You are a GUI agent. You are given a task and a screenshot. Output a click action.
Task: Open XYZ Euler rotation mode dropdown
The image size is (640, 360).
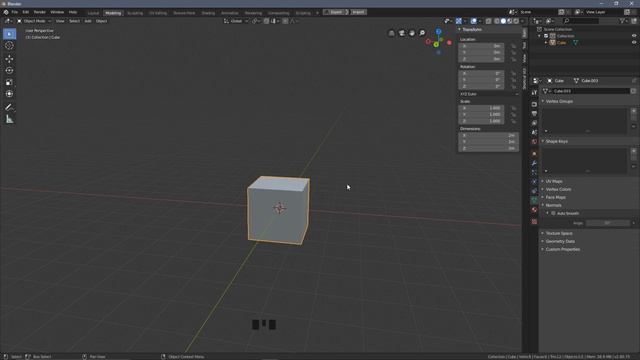click(489, 94)
